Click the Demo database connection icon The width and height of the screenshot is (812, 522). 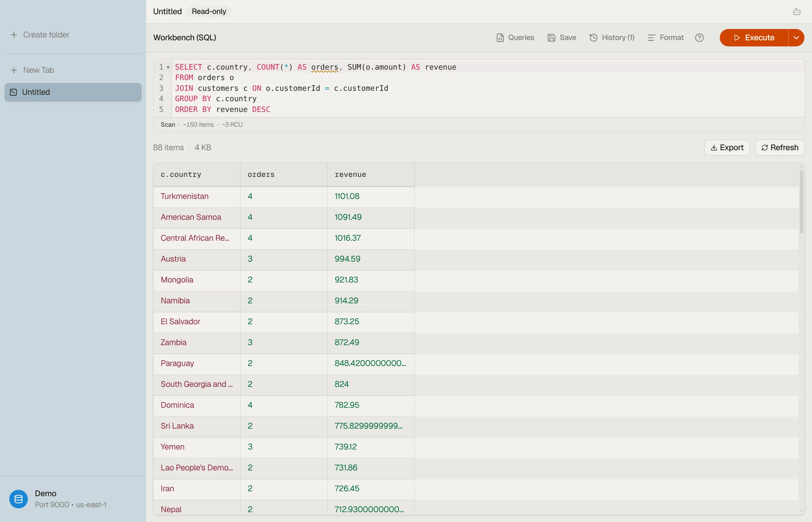coord(18,499)
